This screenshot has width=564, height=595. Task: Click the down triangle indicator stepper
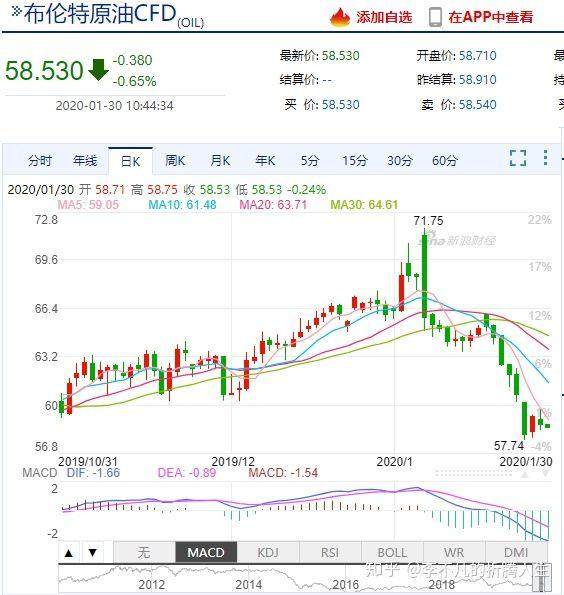[x=93, y=552]
